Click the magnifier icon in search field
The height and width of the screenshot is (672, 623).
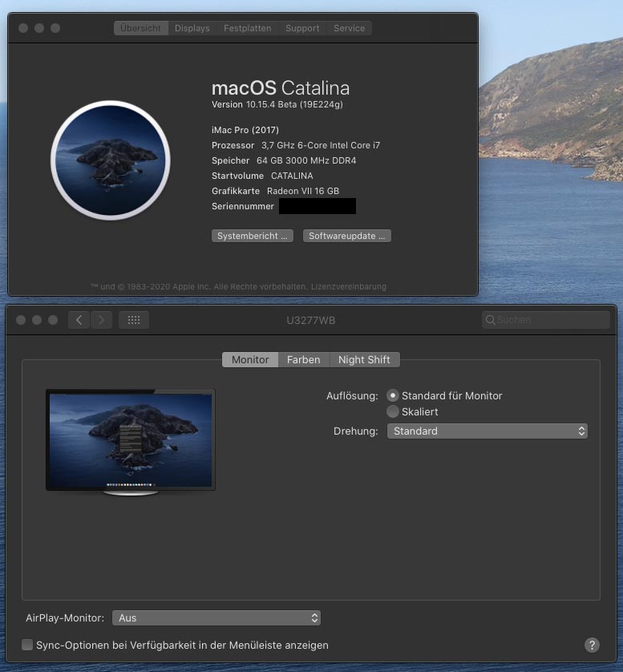click(x=490, y=320)
